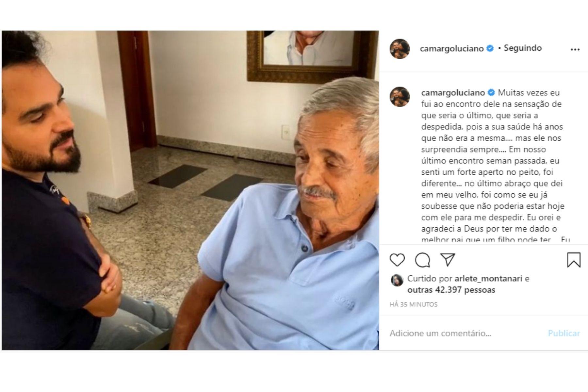The width and height of the screenshot is (588, 392).
Task: Open camargoluciano avatar beside the caption
Action: (x=400, y=96)
